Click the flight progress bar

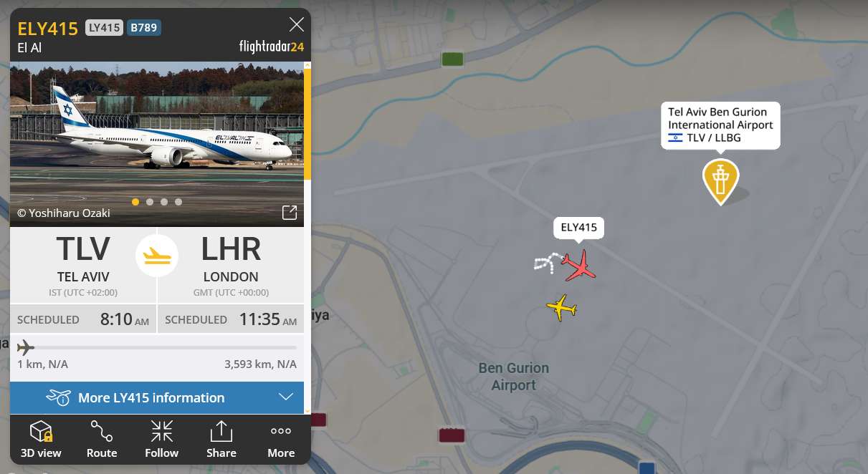tap(157, 348)
